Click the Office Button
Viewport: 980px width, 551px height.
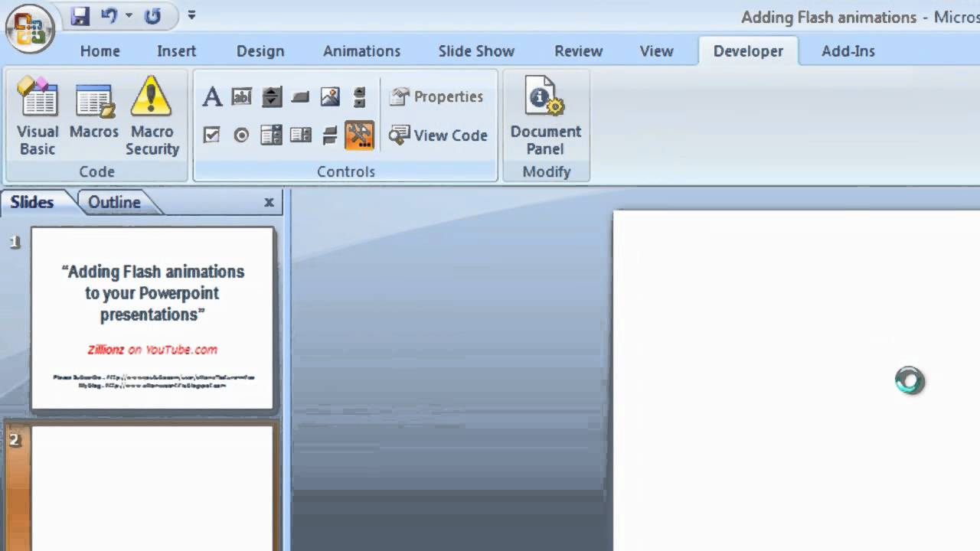[x=29, y=29]
